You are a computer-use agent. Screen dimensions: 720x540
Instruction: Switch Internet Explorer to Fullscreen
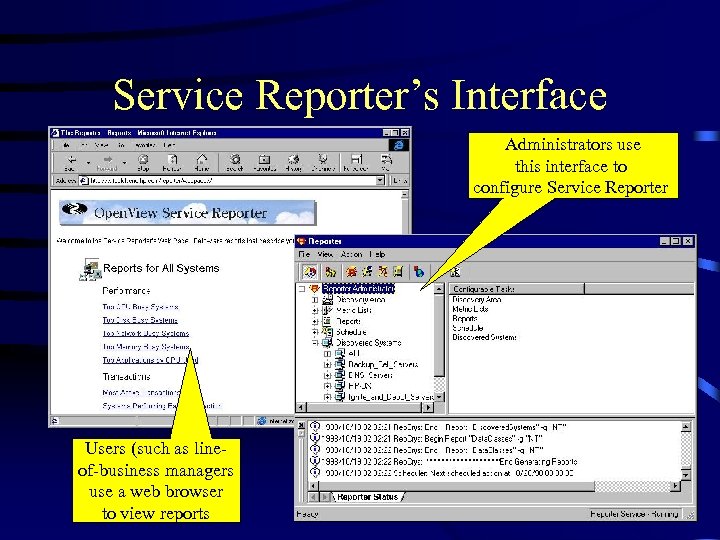click(x=356, y=163)
